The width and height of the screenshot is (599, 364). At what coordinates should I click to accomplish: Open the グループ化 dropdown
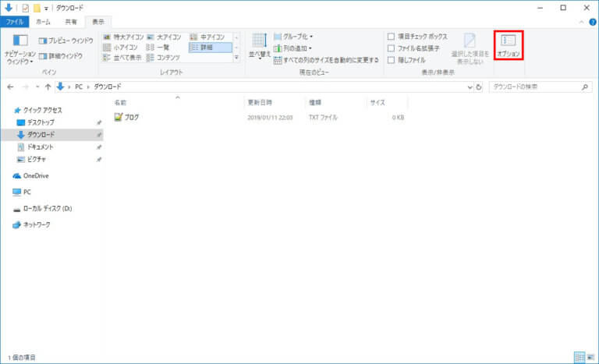point(293,37)
